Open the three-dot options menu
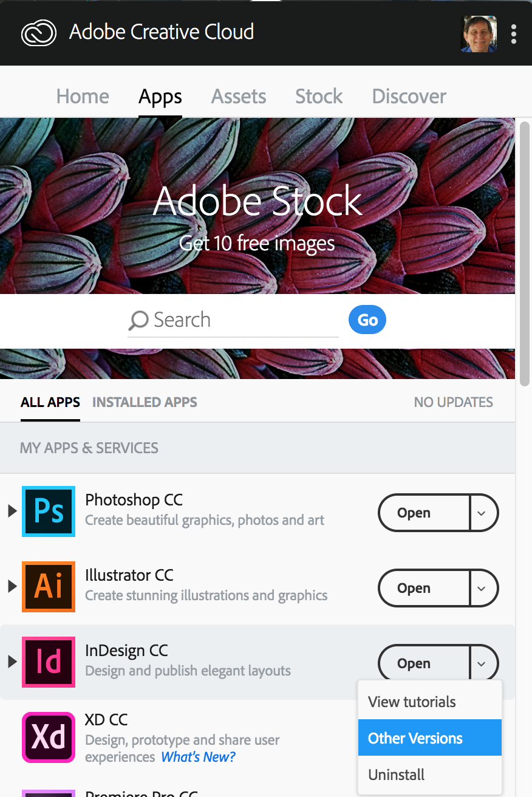This screenshot has height=797, width=532. (514, 34)
